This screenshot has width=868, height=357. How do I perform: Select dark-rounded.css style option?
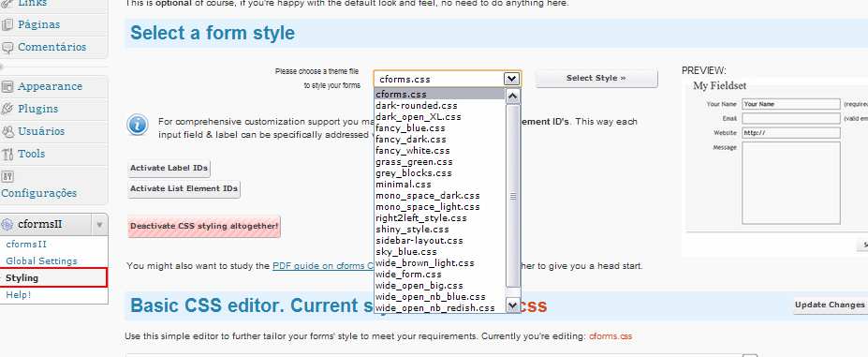(440, 105)
